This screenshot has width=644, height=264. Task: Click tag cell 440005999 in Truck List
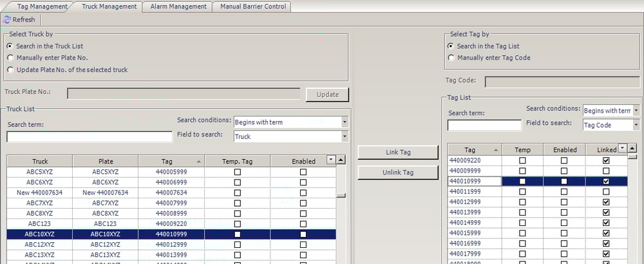[171, 172]
